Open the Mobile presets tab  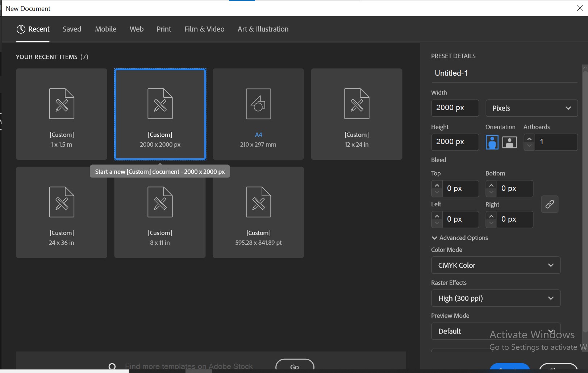(x=106, y=29)
